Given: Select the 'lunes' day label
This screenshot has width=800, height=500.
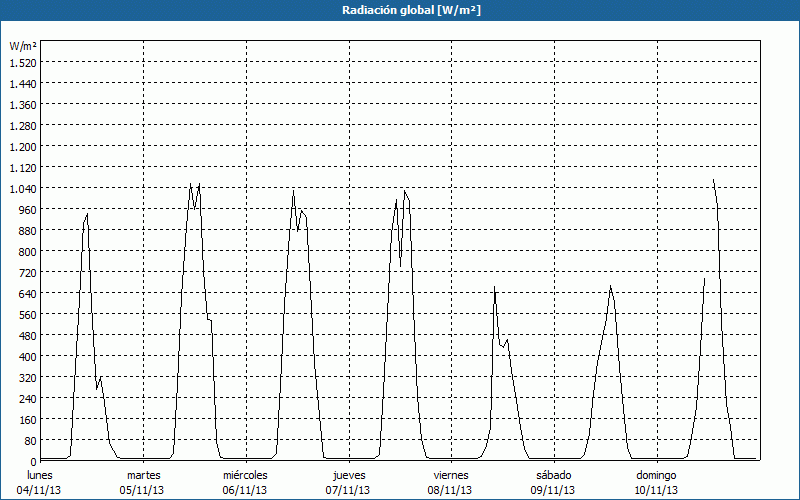Looking at the screenshot, I should [40, 475].
